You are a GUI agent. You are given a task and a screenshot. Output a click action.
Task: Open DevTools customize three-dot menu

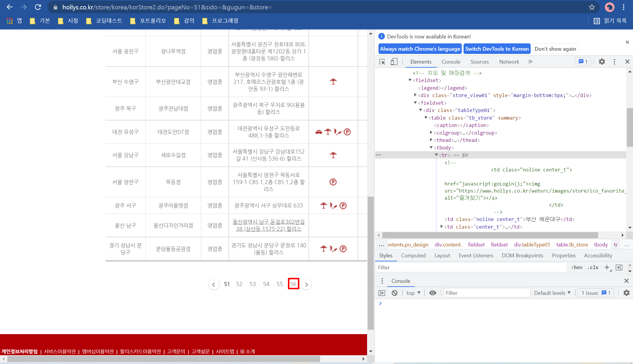tap(614, 62)
